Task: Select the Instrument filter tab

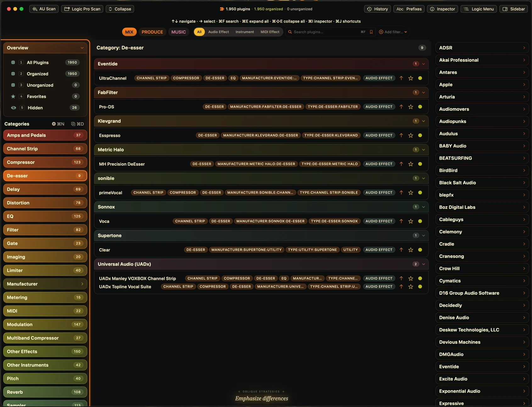Action: [244, 32]
